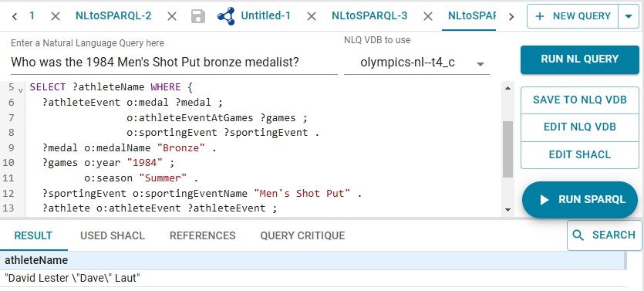
Task: Click the editor scrollbar down arrow
Action: tap(507, 210)
